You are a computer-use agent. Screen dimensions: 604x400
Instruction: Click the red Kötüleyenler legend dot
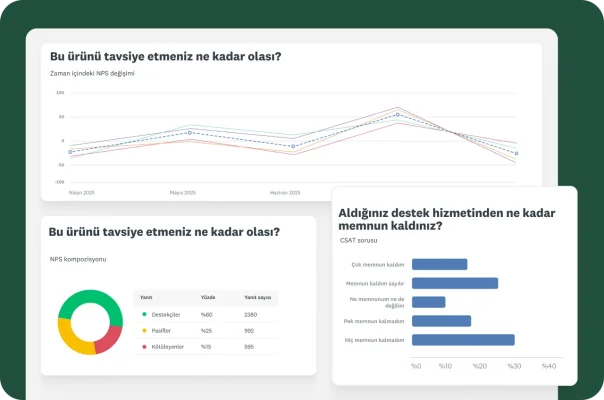click(145, 346)
